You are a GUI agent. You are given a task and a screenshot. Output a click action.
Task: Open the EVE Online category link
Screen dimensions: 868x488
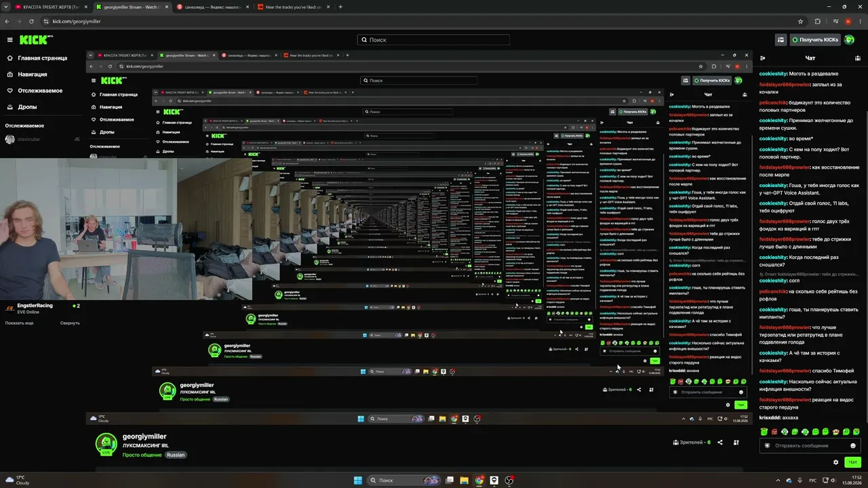29,312
